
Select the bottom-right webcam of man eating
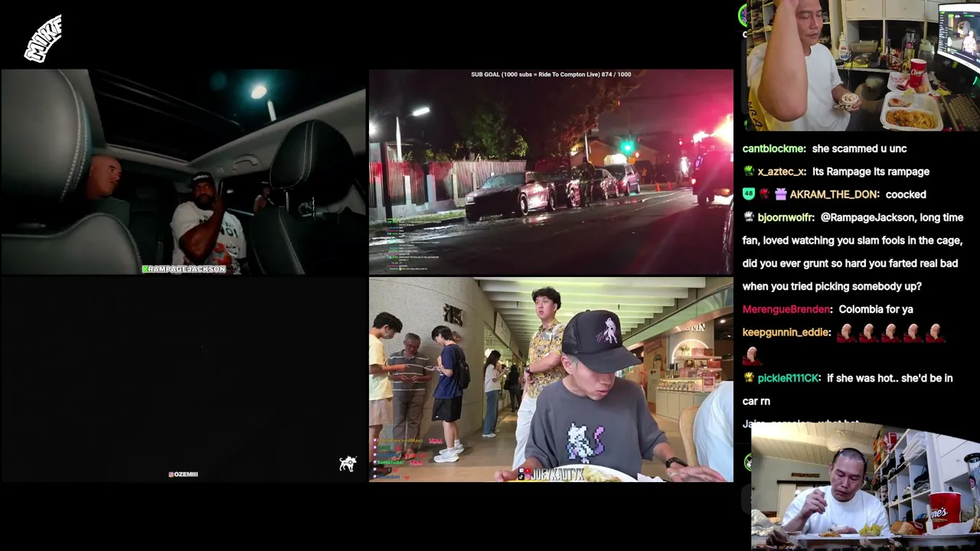(x=865, y=485)
